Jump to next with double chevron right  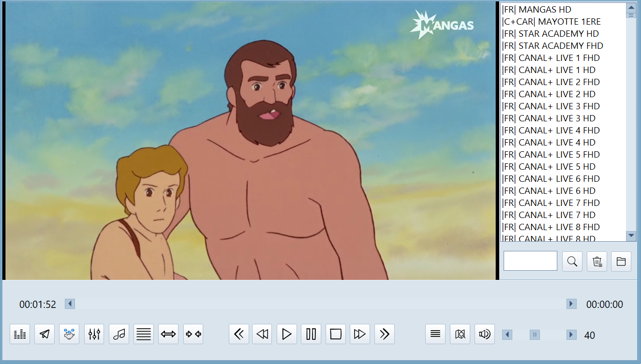click(x=385, y=334)
